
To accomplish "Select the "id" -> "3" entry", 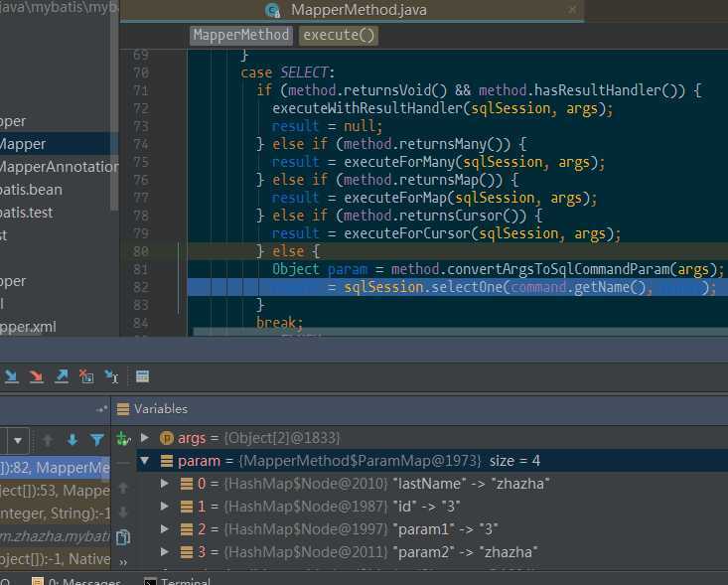I will 432,507.
